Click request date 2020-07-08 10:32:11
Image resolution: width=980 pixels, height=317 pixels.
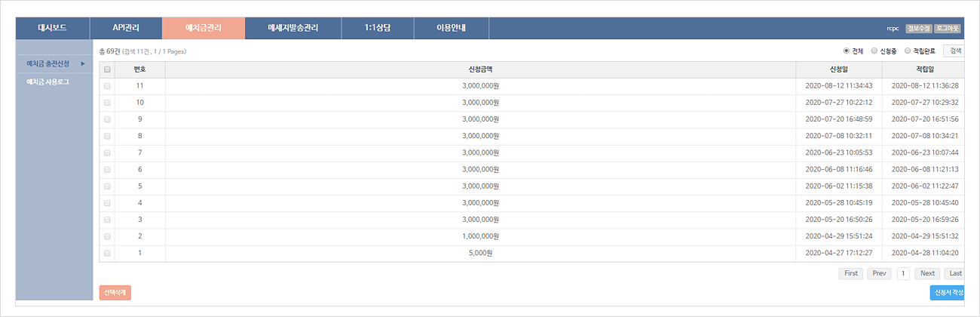point(838,136)
